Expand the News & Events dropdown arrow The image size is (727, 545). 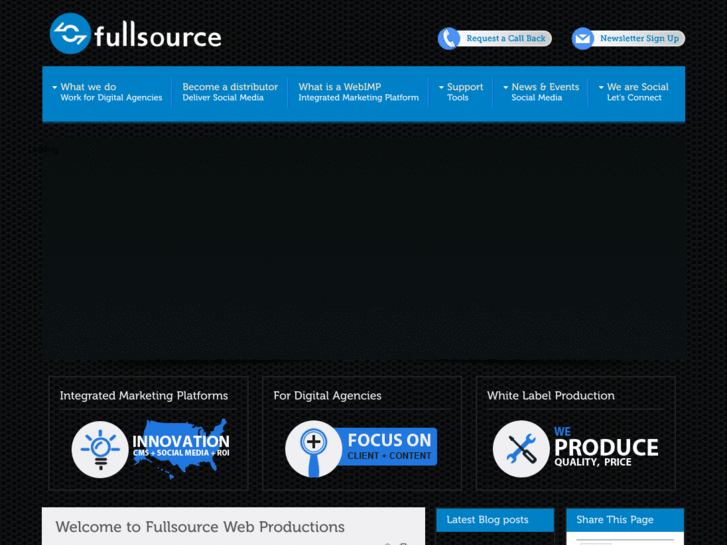506,87
